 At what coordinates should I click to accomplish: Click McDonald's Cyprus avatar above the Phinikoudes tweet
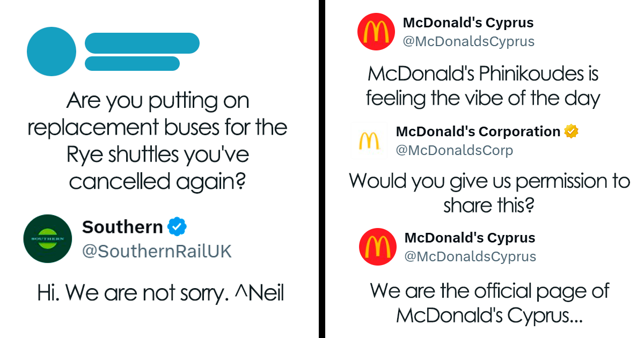point(376,32)
